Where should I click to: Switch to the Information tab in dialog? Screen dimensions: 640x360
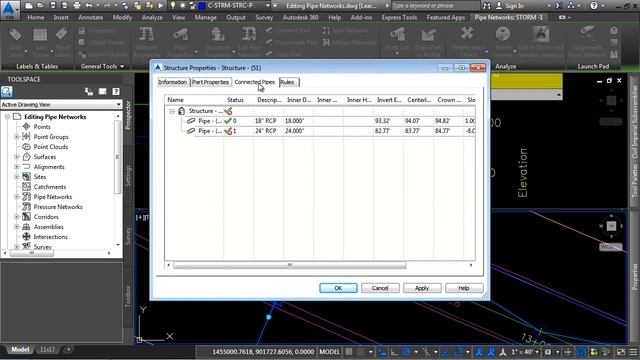173,82
